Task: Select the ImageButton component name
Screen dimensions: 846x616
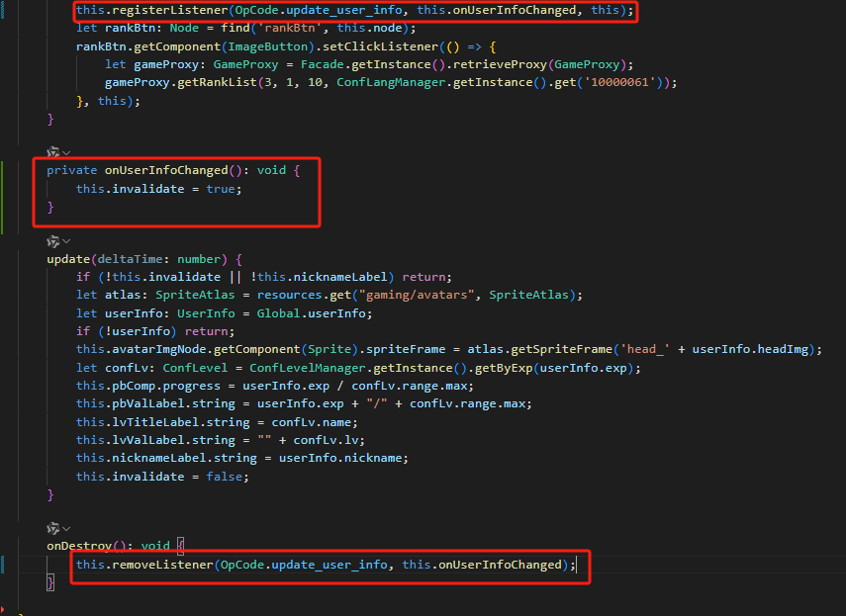Action: click(x=267, y=46)
